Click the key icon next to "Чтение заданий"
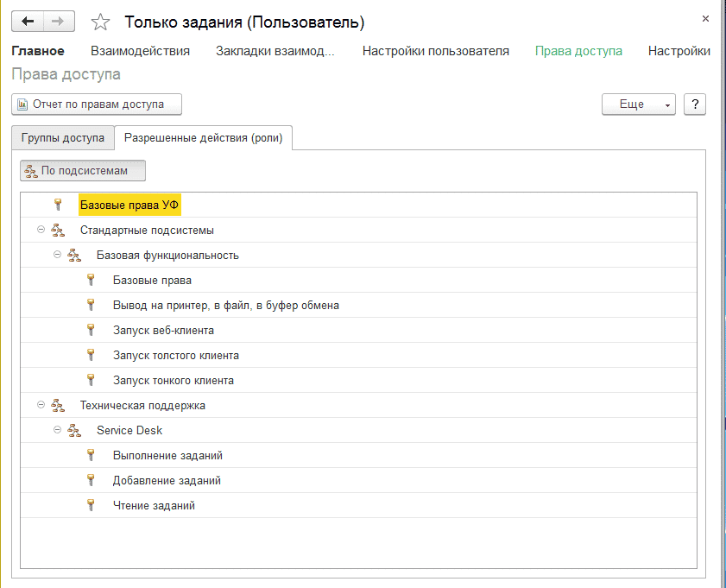The height and width of the screenshot is (588, 726). point(91,505)
